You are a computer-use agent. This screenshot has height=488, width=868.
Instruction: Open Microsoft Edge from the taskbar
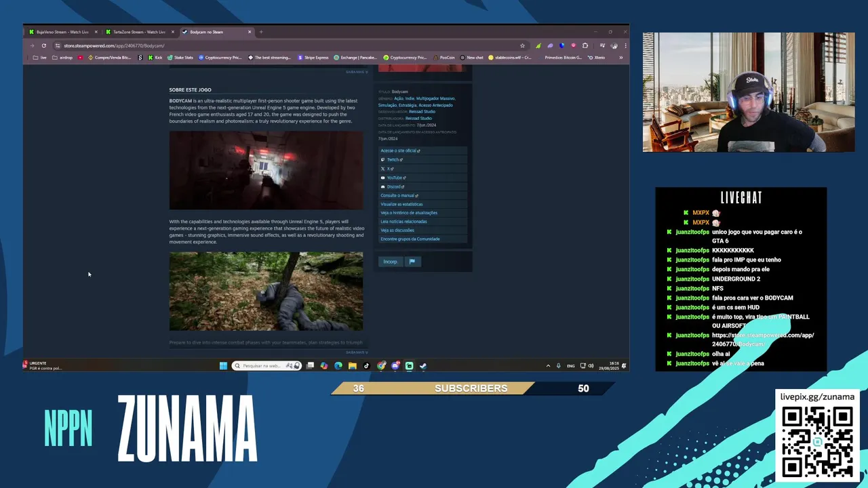(x=338, y=365)
